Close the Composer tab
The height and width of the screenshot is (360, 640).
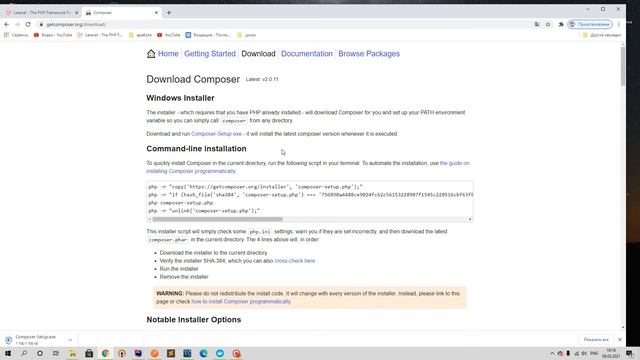click(156, 13)
